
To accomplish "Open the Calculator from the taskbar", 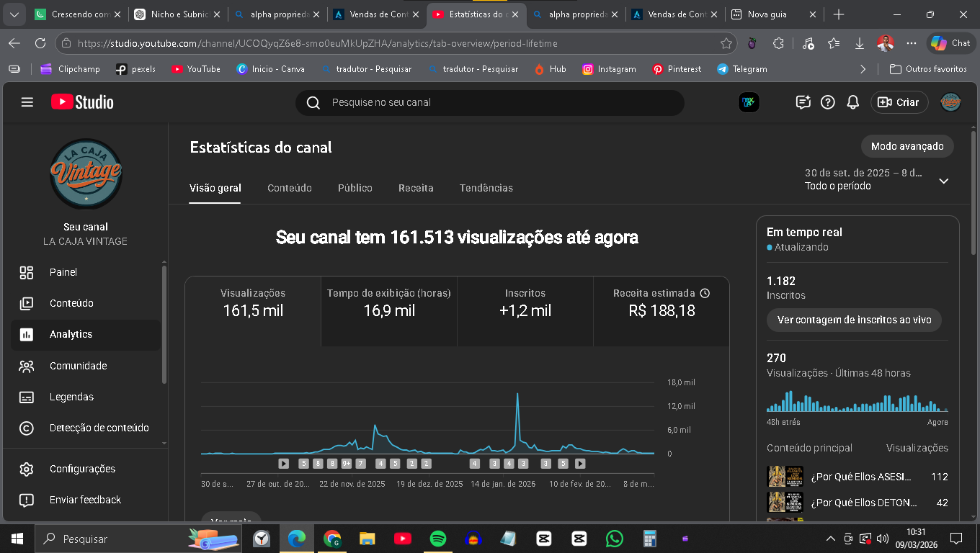I will 650,539.
